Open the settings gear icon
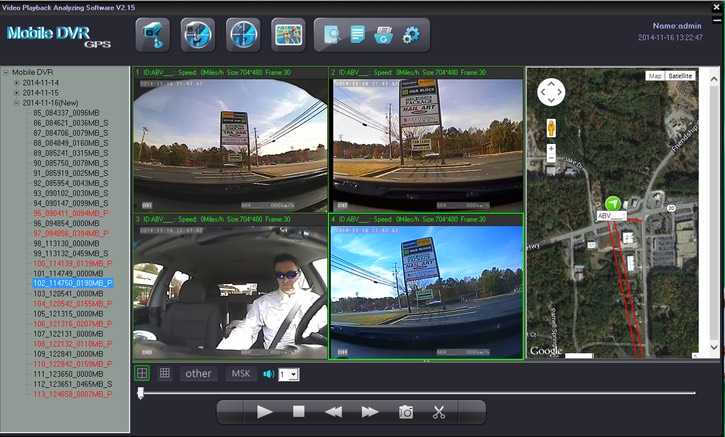Screen dimensions: 725x437 click(410, 35)
